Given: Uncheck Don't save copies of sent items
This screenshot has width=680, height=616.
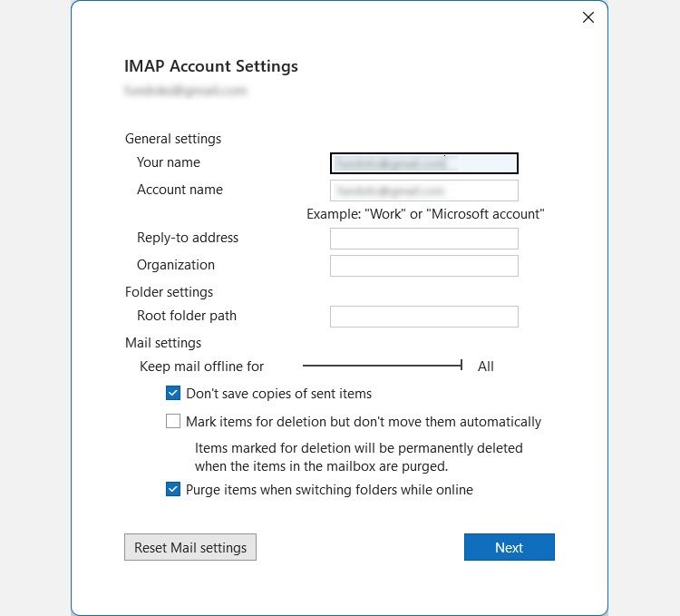Looking at the screenshot, I should pos(173,393).
